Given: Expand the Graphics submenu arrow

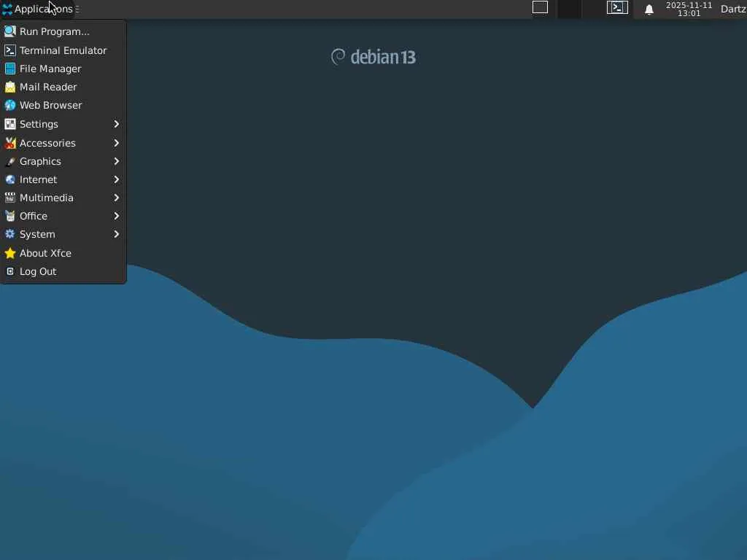Looking at the screenshot, I should click(x=116, y=161).
